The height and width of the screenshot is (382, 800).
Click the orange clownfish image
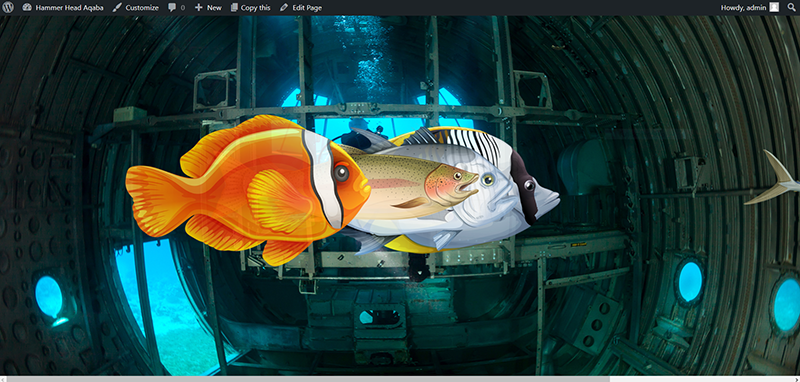click(247, 189)
